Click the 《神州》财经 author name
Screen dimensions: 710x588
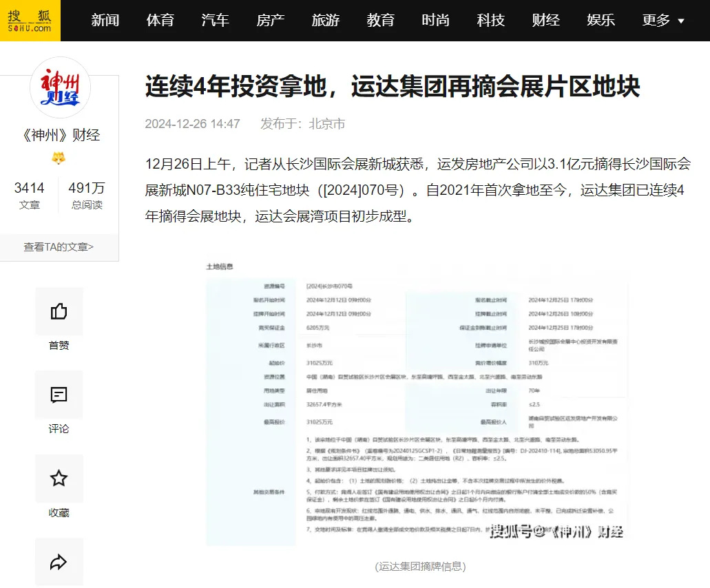click(61, 135)
